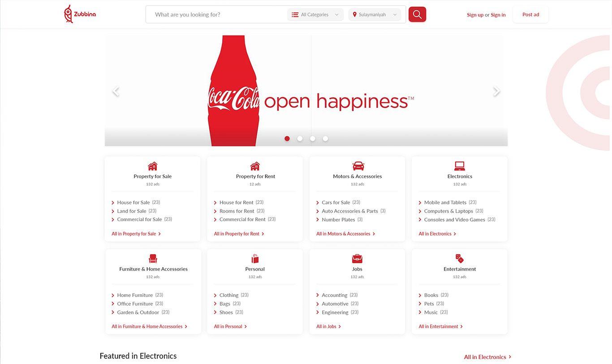Open All in Property for Sale

(x=136, y=234)
